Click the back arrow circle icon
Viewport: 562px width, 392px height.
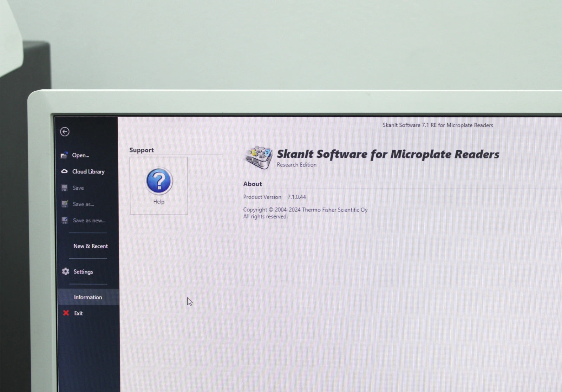(65, 132)
